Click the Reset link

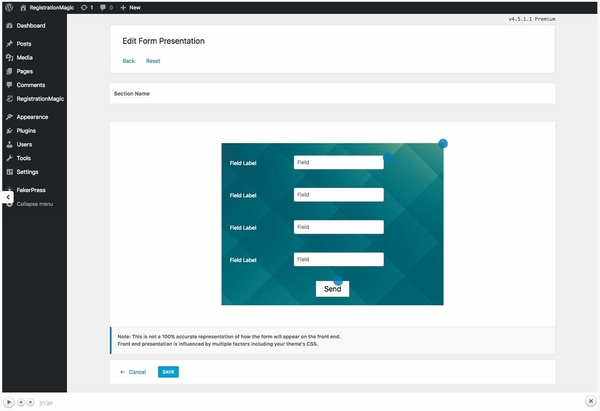pyautogui.click(x=153, y=61)
